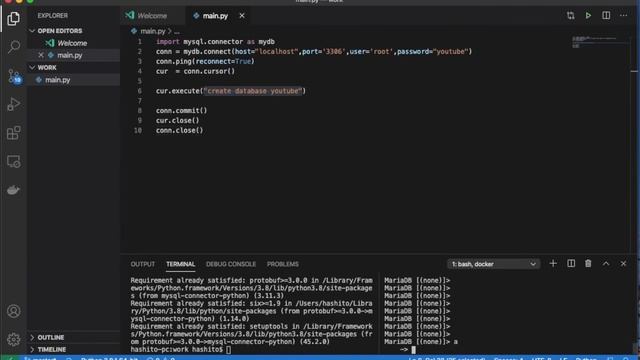Click the EXPLORER sidebar title
640x360 pixels.
pyautogui.click(x=53, y=16)
